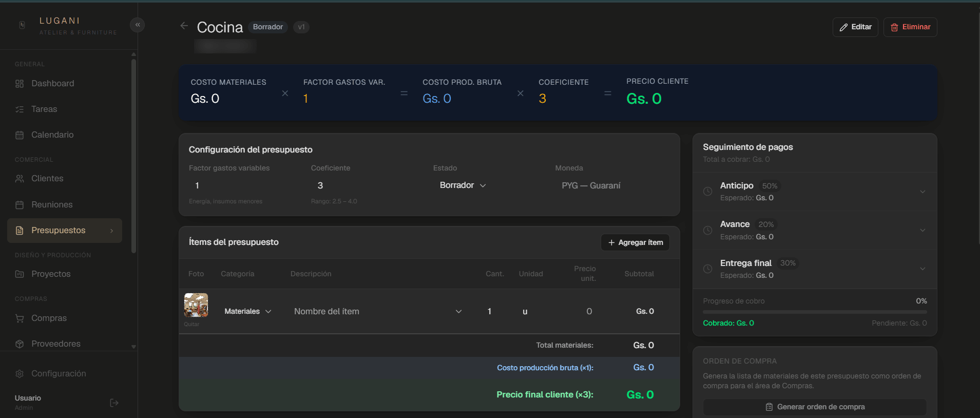Image resolution: width=980 pixels, height=418 pixels.
Task: Add an item with Agregar ítem
Action: 635,242
